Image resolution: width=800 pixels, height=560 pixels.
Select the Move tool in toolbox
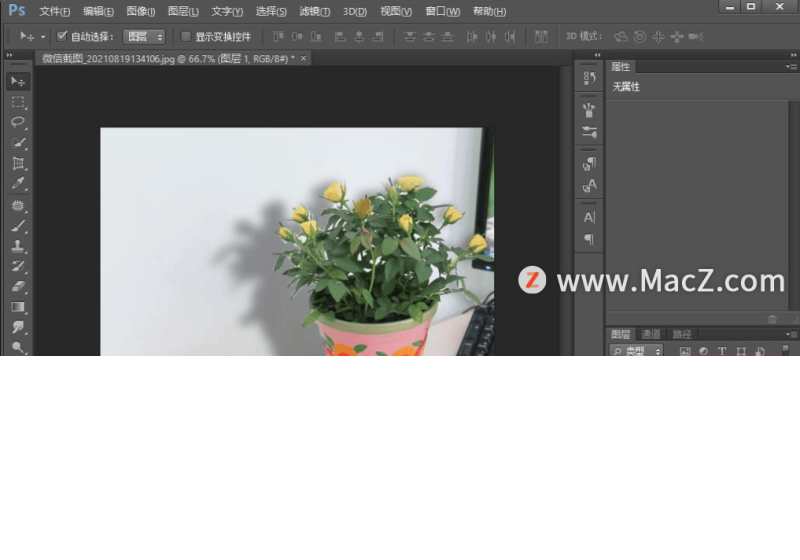tap(18, 81)
